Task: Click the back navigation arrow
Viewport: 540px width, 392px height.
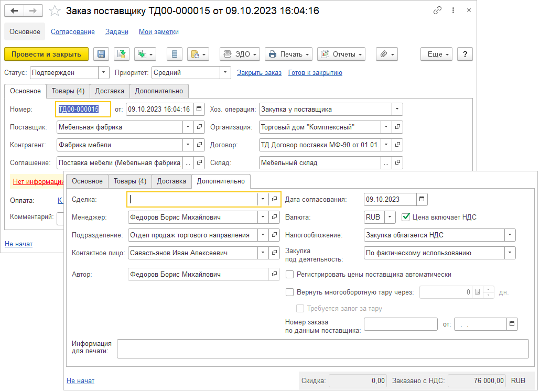Action: (x=14, y=11)
